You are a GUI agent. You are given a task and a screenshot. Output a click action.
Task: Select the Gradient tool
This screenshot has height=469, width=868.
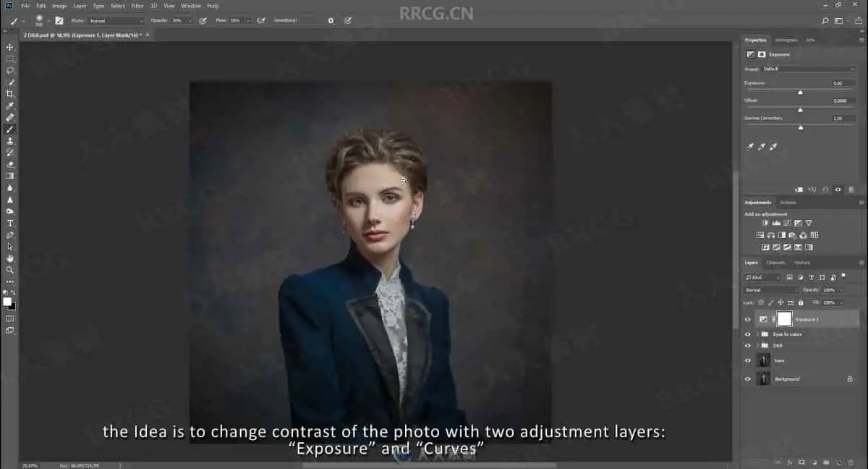pos(10,176)
